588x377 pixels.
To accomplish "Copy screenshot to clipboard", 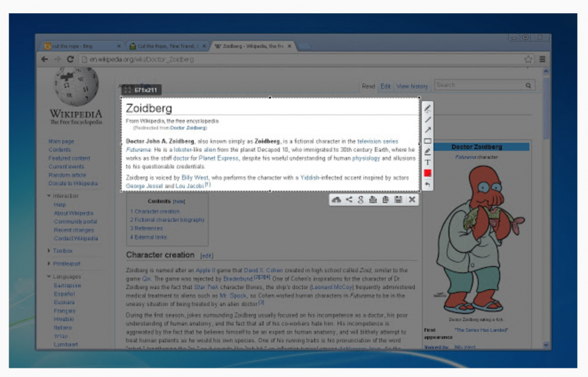I will point(385,200).
